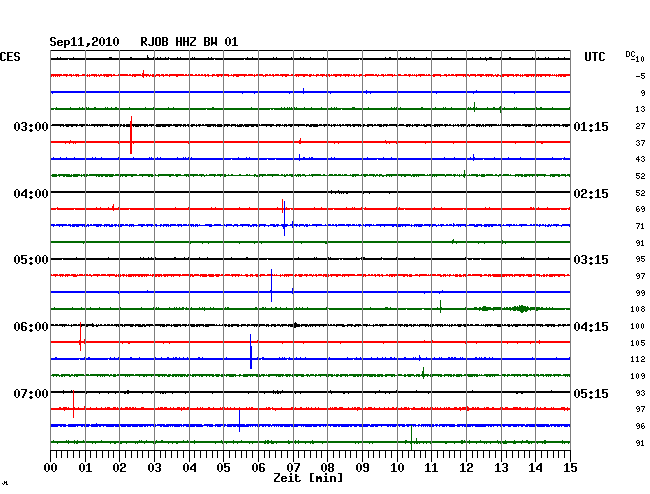Click the DC value 105
Screen dimensions: 650x494
638,343
